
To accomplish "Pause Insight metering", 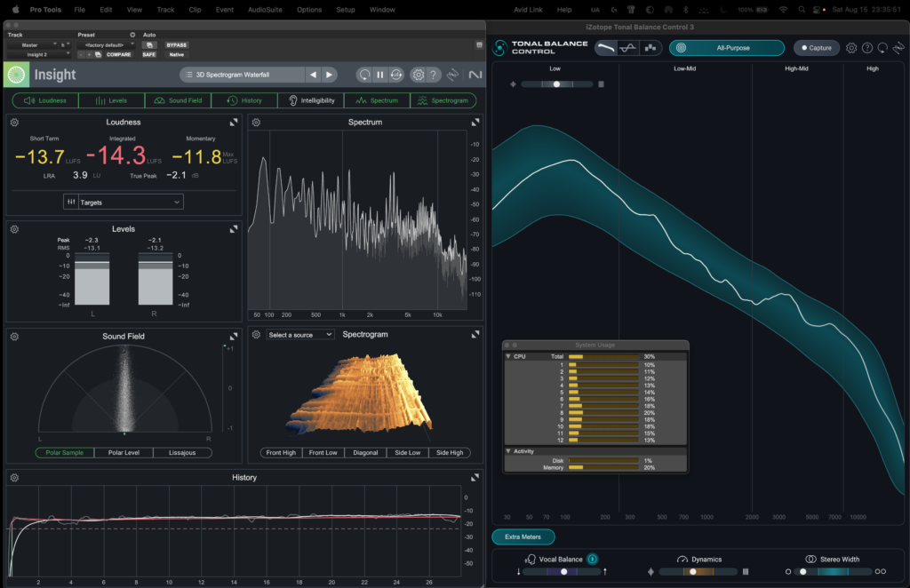I will [380, 75].
